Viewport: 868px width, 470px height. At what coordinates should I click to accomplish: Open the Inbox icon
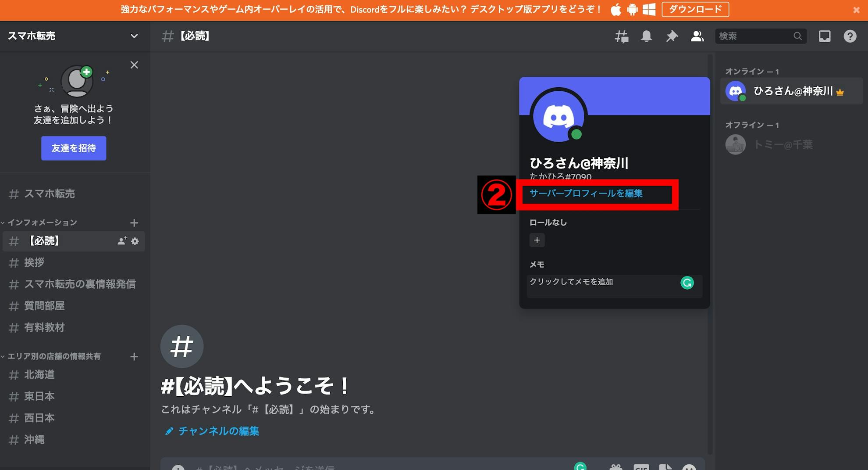tap(825, 36)
